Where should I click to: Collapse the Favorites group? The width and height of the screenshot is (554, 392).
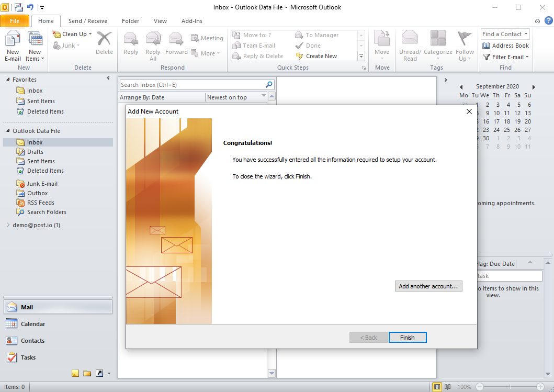click(x=8, y=80)
